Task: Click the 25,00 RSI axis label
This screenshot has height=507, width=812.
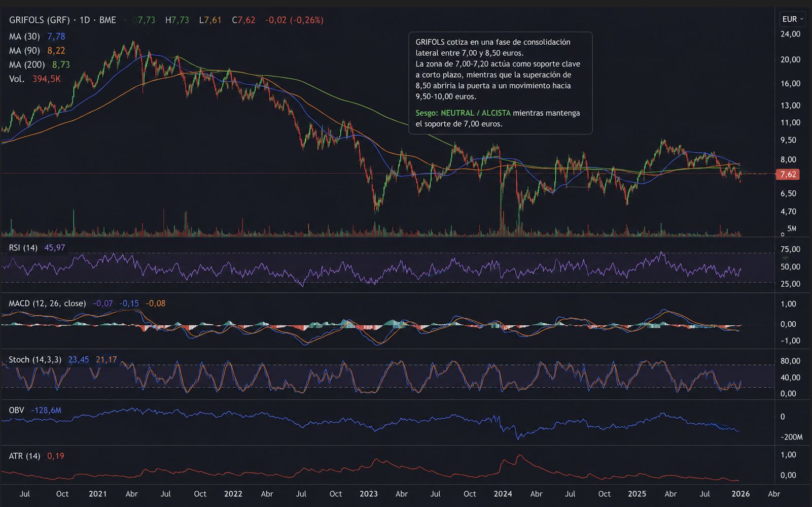Action: pyautogui.click(x=790, y=284)
